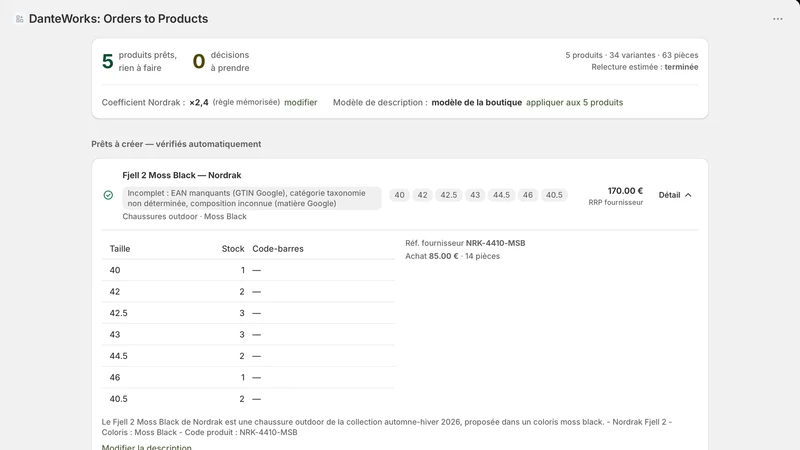
Task: Select the size 40.5 chip
Action: 554,195
